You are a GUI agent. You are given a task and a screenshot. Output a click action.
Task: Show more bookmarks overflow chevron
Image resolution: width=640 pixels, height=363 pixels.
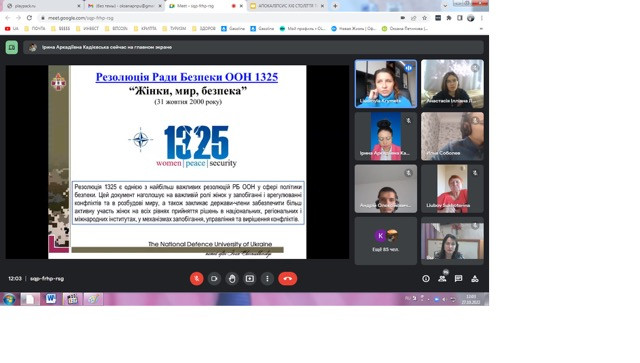[481, 29]
